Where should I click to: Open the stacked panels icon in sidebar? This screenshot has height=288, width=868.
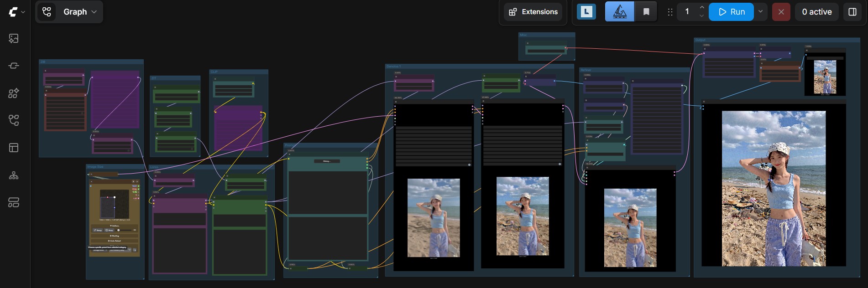[x=14, y=203]
